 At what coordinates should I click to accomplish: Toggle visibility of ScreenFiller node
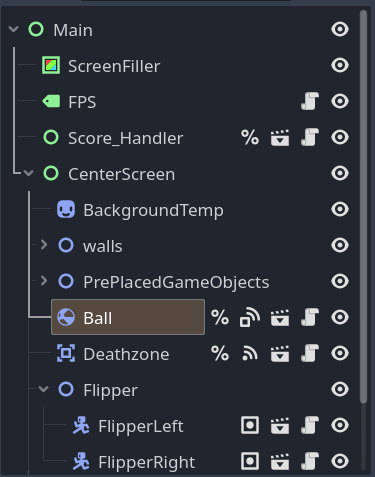[x=340, y=65]
